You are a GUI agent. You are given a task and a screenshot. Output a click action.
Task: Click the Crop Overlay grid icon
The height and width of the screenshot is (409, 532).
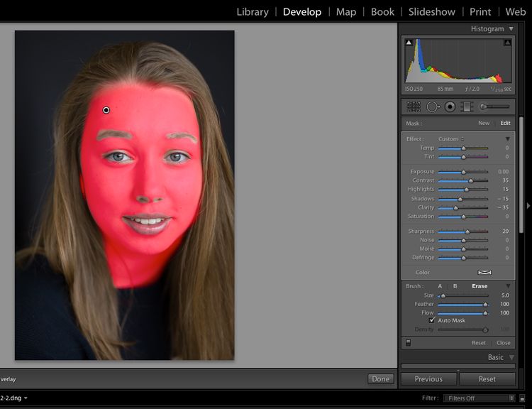[413, 107]
